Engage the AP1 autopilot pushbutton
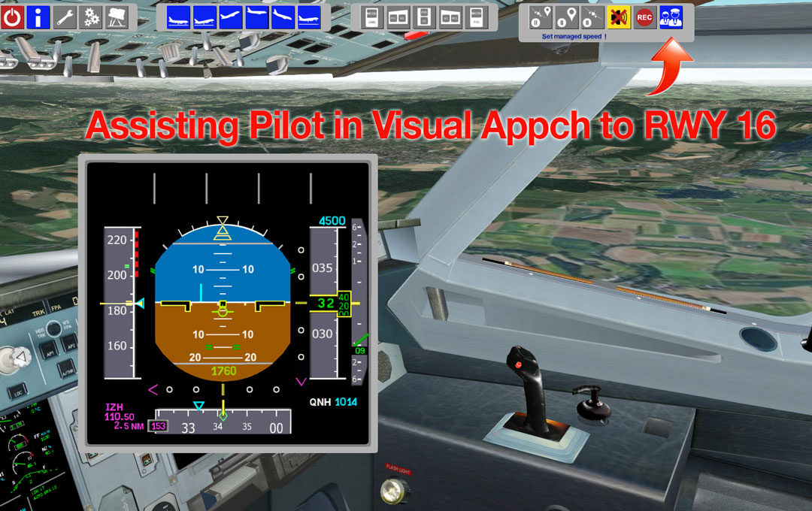812x511 pixels. (49, 351)
